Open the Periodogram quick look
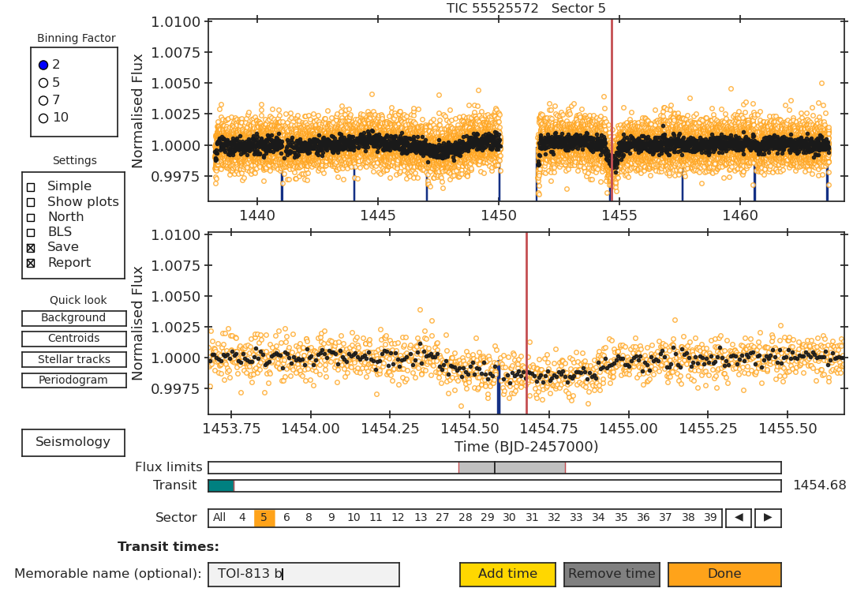The width and height of the screenshot is (868, 592). coord(73,380)
